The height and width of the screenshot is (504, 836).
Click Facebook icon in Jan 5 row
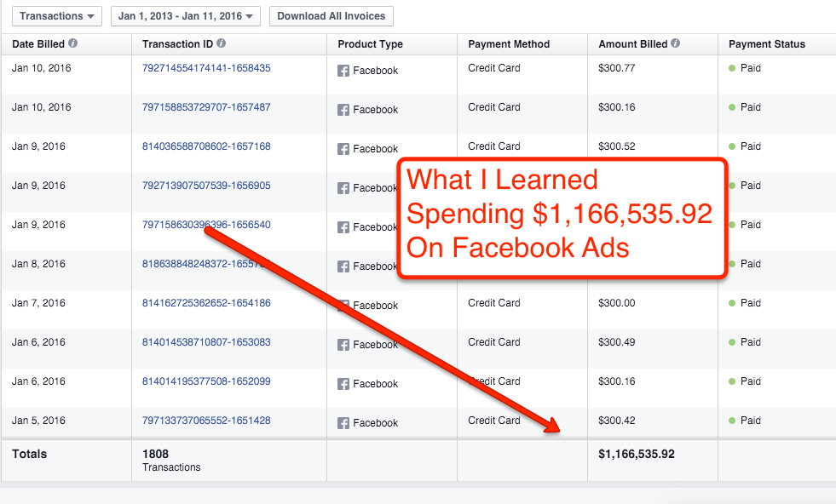[343, 423]
